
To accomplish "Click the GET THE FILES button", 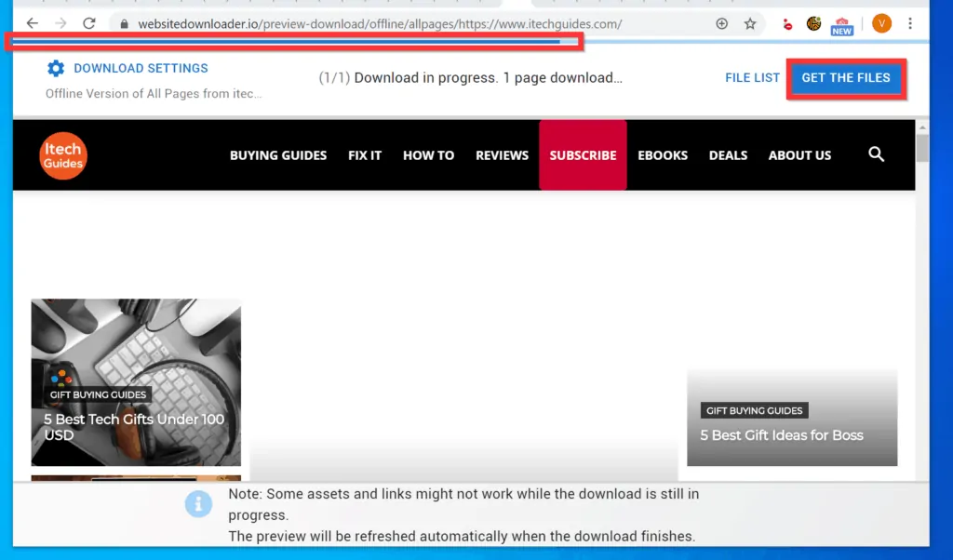I will pos(845,78).
